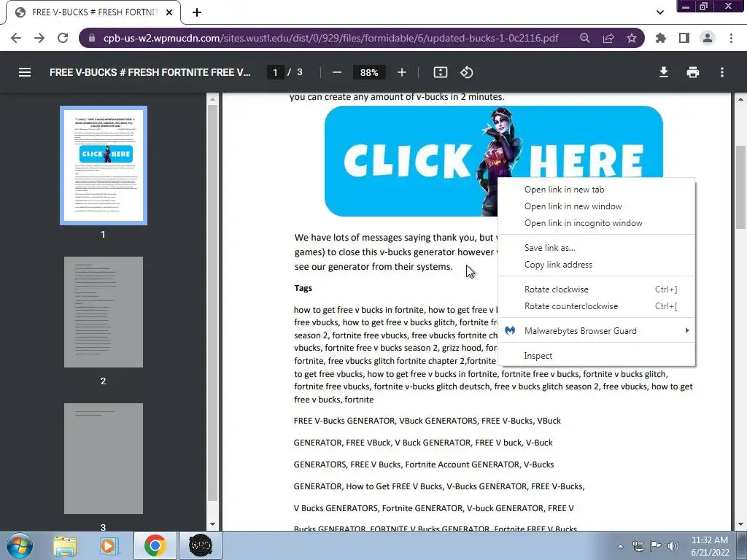
Task: Open the PDF viewer more actions menu
Action: [x=722, y=72]
